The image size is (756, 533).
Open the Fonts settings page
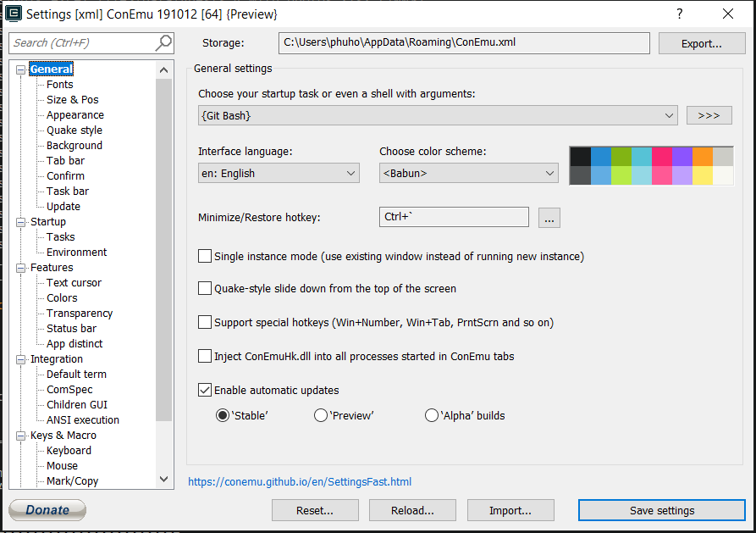point(59,84)
